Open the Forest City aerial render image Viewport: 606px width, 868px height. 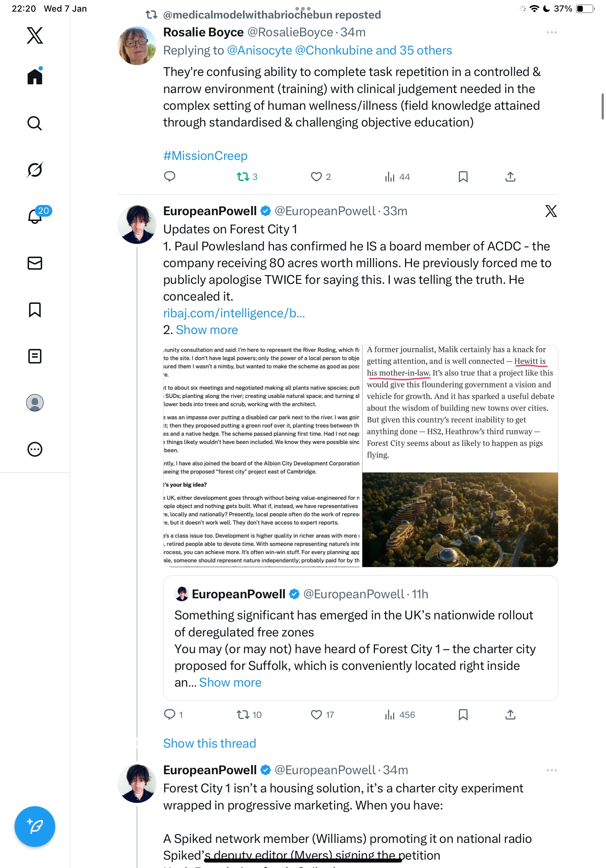[460, 519]
